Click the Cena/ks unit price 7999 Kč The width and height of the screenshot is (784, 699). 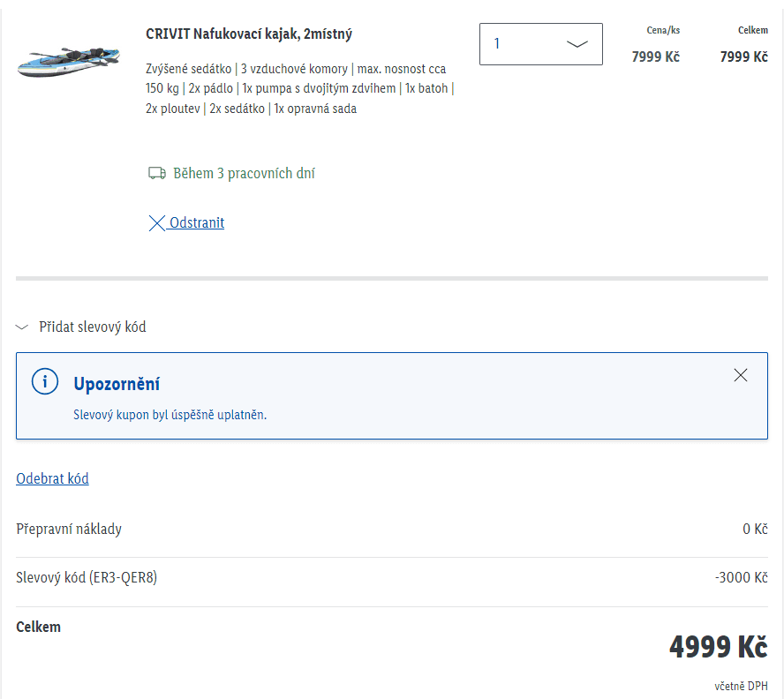(x=655, y=57)
